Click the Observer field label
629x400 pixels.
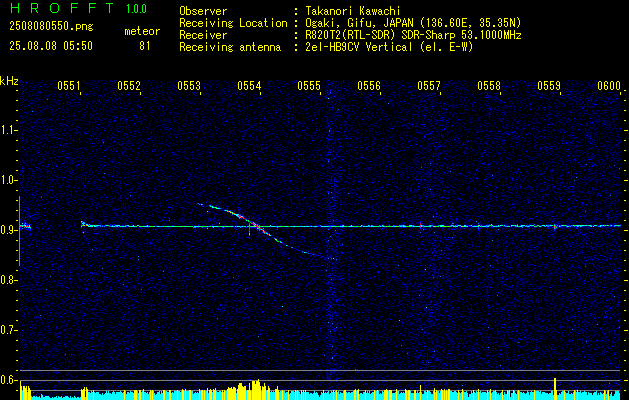coord(203,11)
